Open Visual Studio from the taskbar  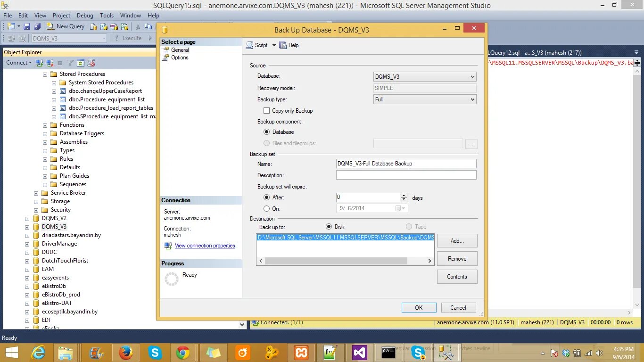360,352
